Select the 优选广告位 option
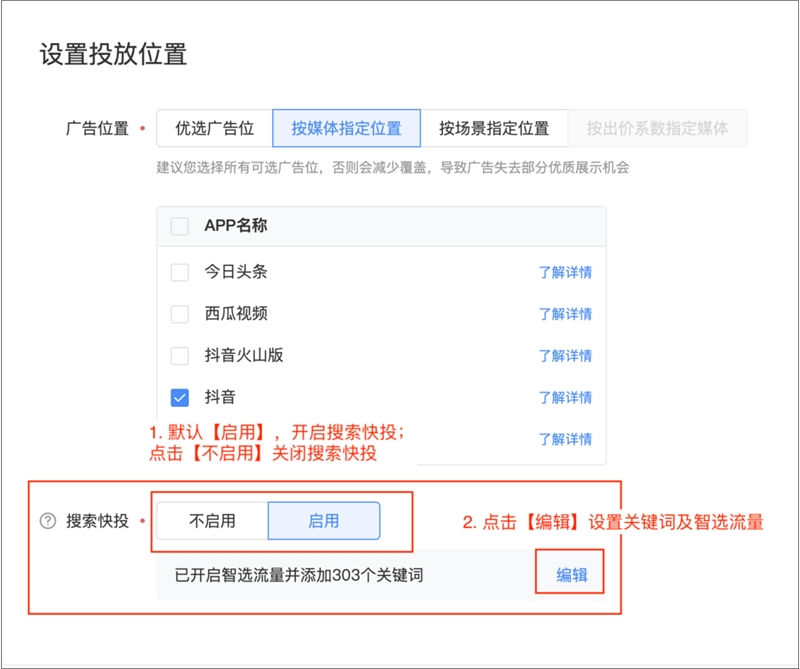 point(214,128)
